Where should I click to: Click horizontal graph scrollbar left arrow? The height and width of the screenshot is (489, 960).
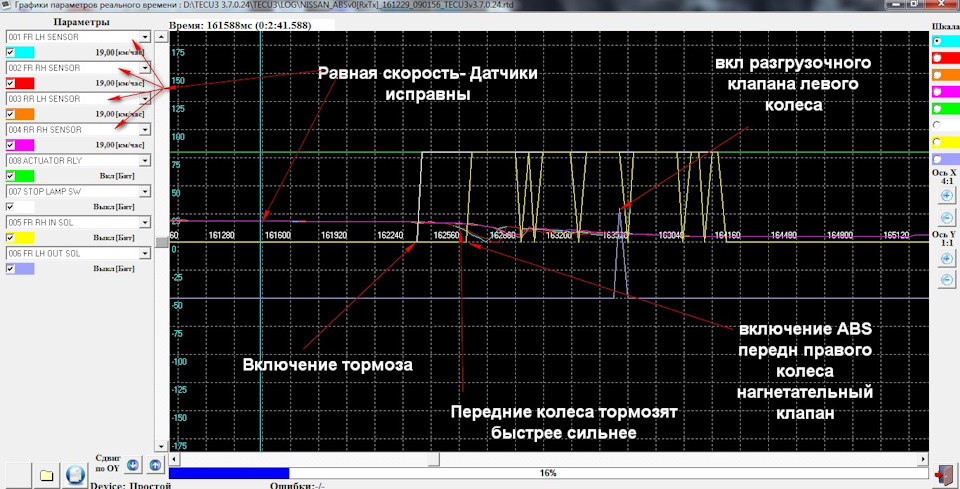(x=174, y=458)
